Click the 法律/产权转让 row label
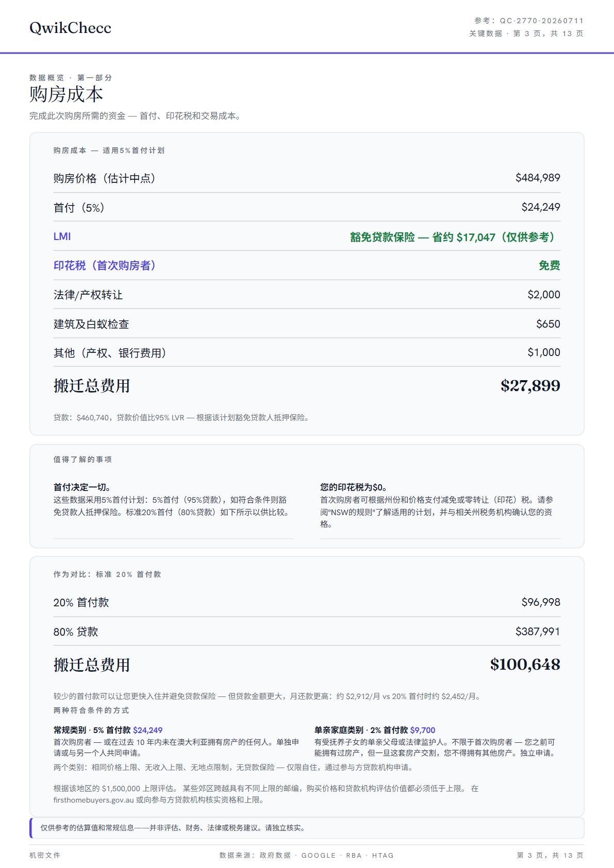Image resolution: width=614 pixels, height=868 pixels. tap(88, 295)
